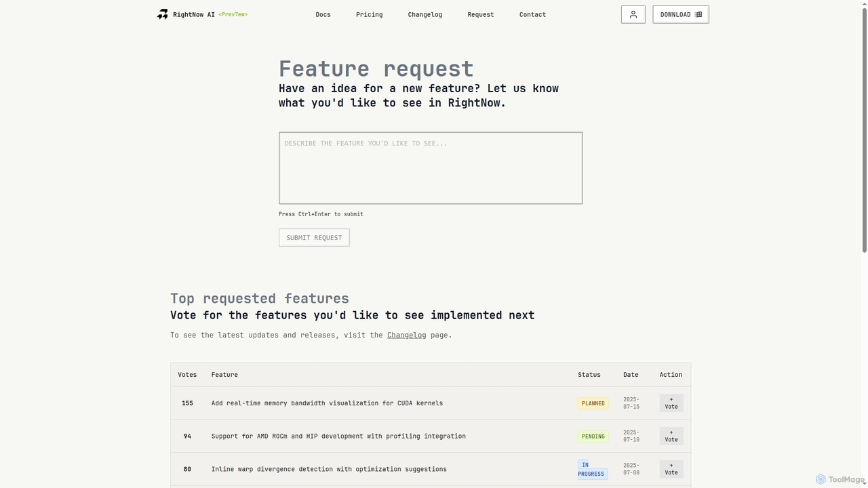The width and height of the screenshot is (868, 488).
Task: Click the DOWNLOAD button
Action: click(x=681, y=14)
